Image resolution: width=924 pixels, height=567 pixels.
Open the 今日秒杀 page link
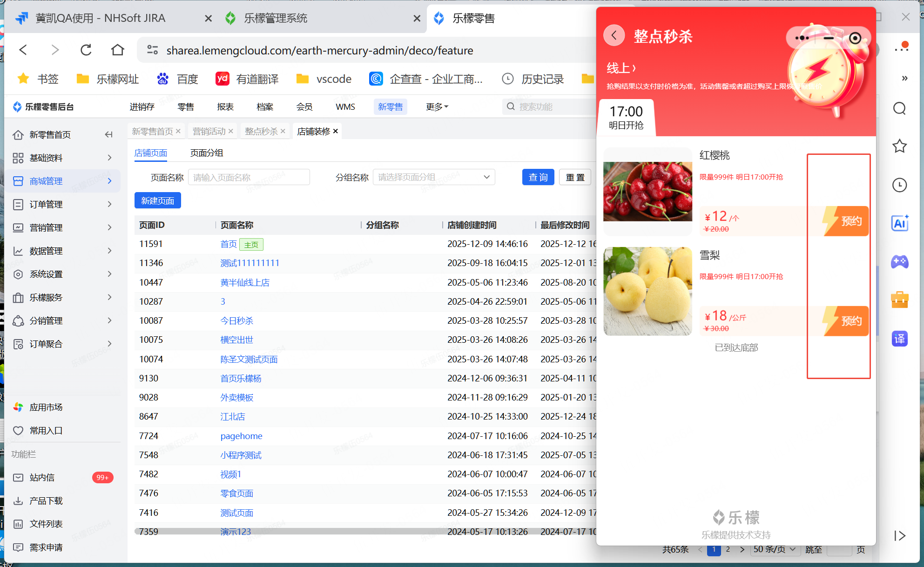[236, 321]
